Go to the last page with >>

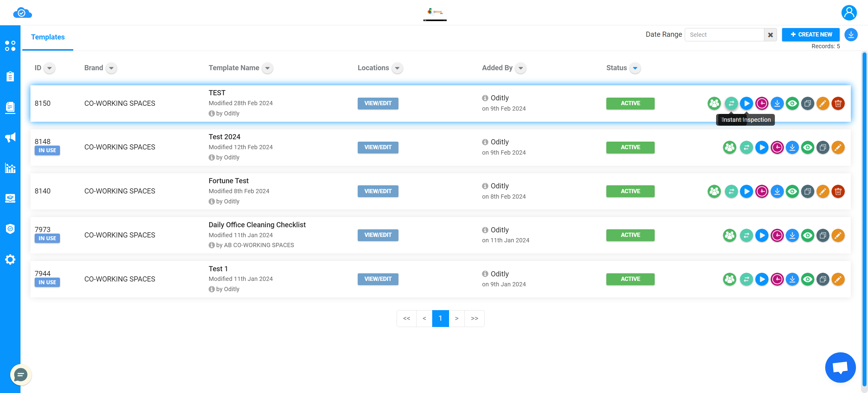474,319
